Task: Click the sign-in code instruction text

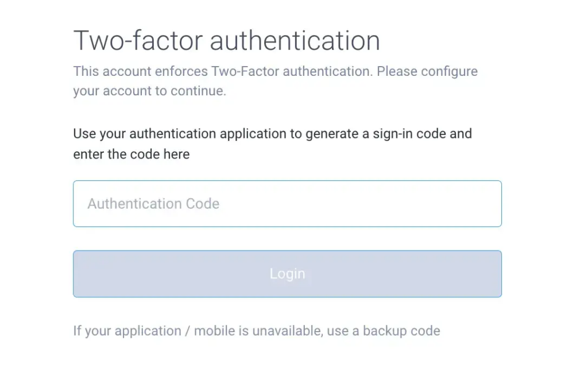Action: point(272,144)
